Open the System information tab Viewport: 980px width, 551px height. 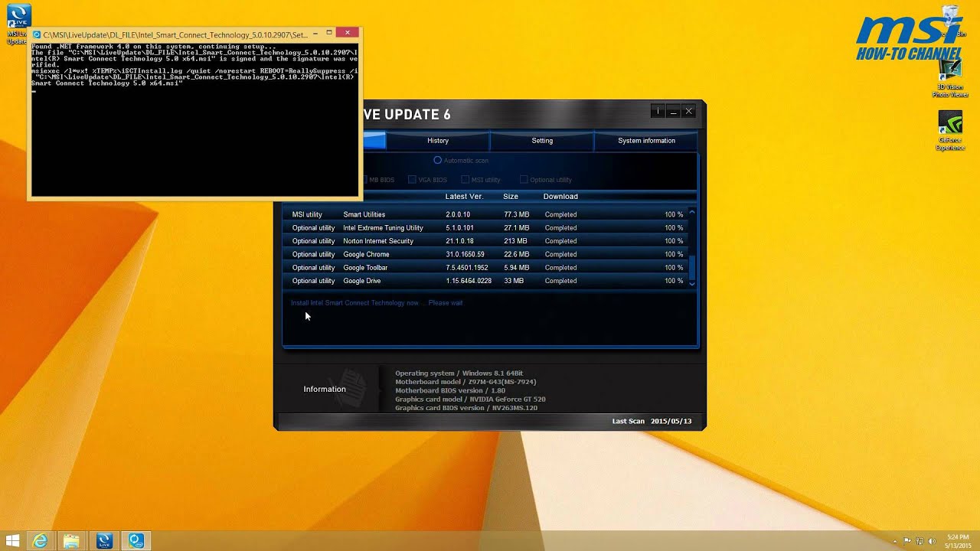646,141
